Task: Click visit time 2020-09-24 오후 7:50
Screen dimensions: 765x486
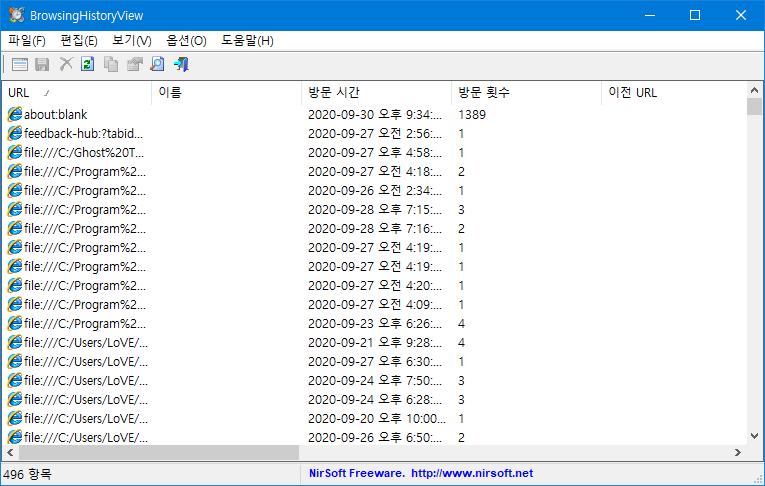Action: tap(375, 381)
